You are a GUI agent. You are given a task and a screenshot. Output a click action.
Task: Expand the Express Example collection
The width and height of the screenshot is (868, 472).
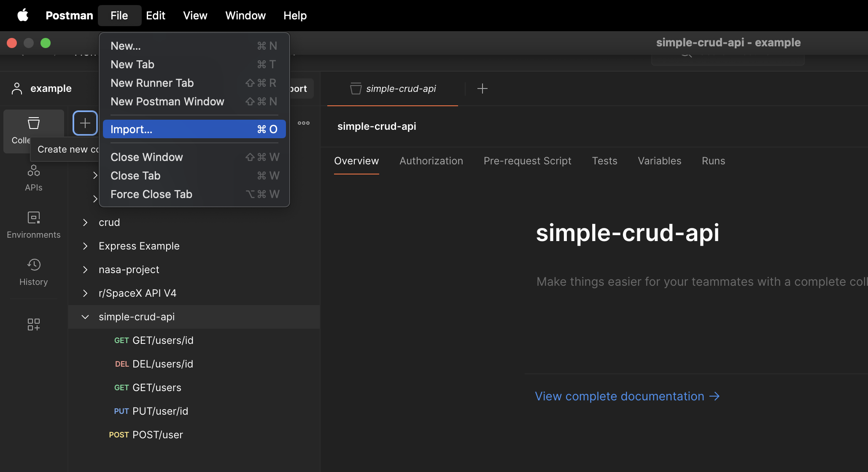pos(85,246)
